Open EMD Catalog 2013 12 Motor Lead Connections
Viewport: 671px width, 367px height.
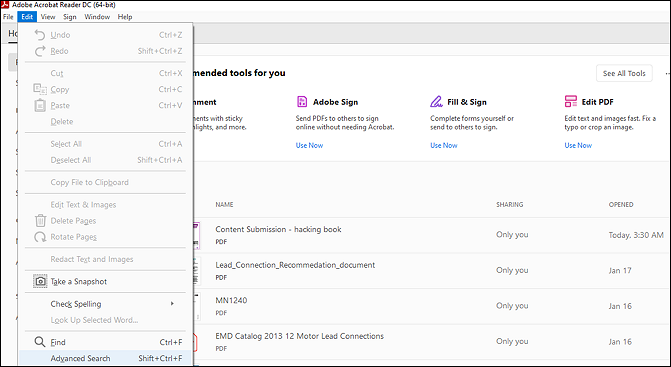pos(300,336)
